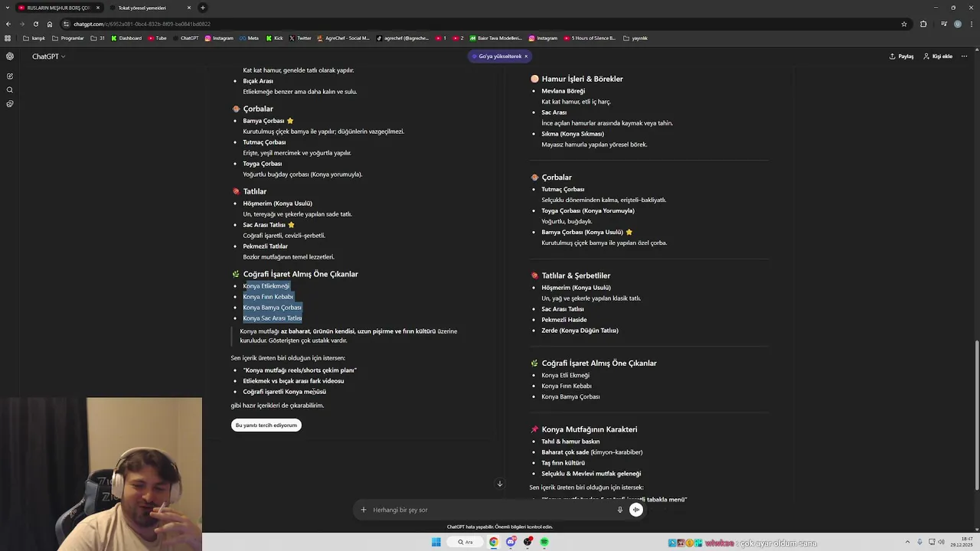The height and width of the screenshot is (551, 980).
Task: Open the Kick bookmark
Action: click(273, 38)
